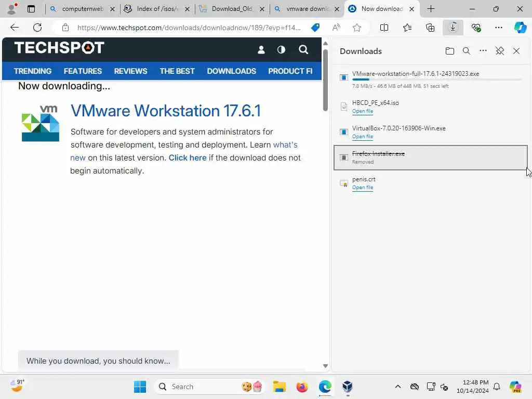View site information lock icon
Screen dimensions: 532x399
click(x=65, y=28)
